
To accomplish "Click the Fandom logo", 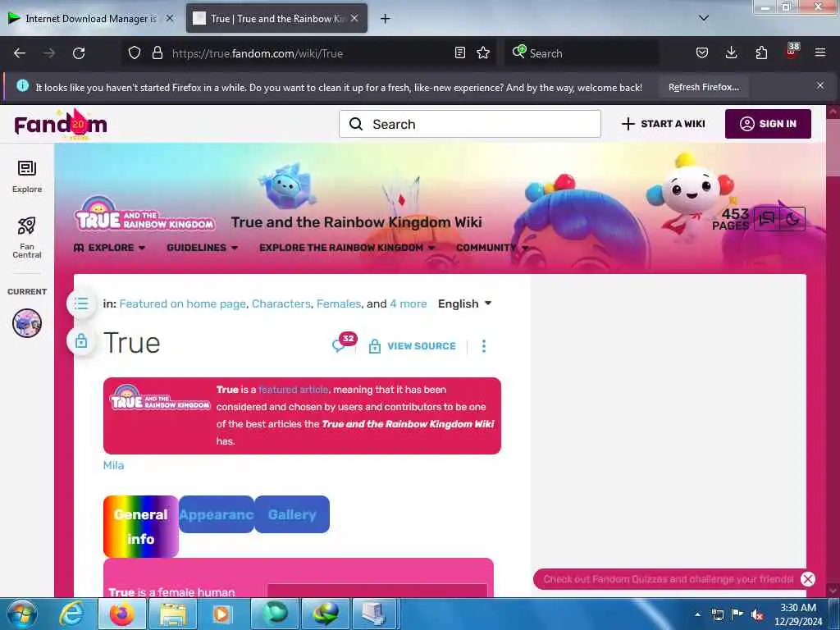I will click(x=61, y=125).
